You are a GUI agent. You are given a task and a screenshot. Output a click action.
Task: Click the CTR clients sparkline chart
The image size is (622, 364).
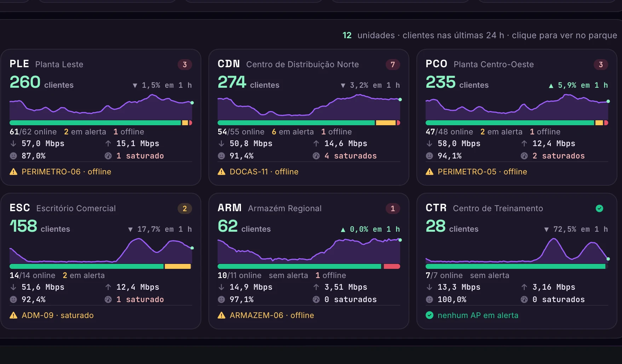click(517, 250)
